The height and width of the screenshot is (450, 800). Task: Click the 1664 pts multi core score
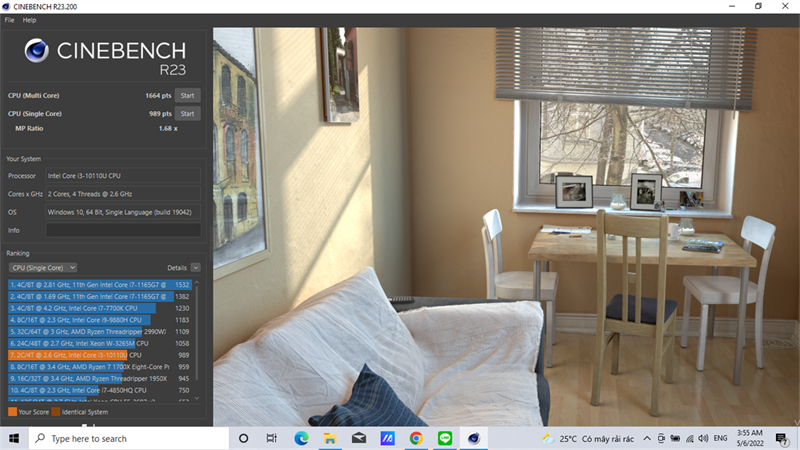point(158,95)
